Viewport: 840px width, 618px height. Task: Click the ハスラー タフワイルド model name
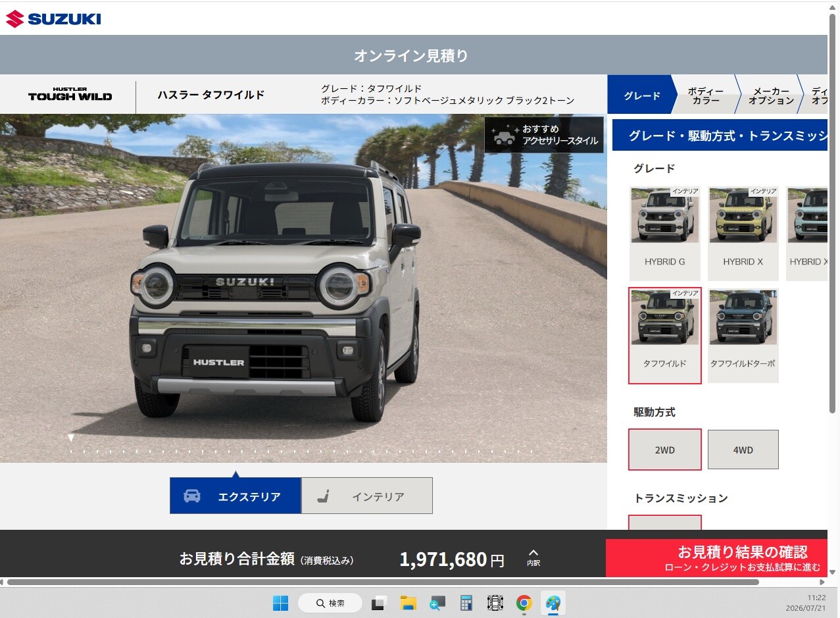(210, 95)
